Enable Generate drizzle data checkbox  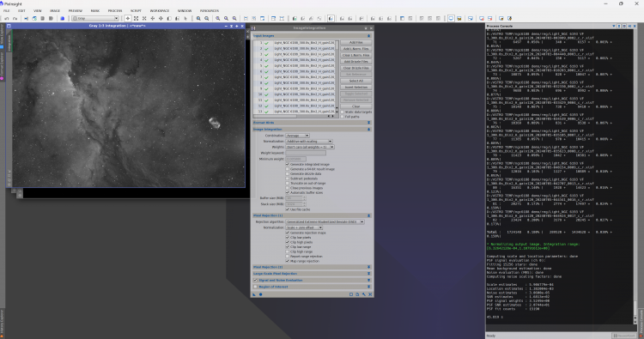(288, 174)
